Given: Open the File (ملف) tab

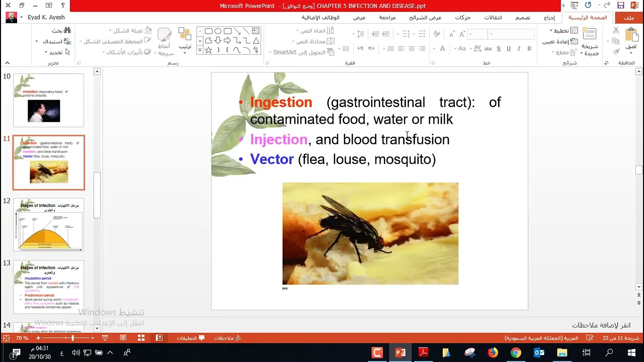Looking at the screenshot, I should pyautogui.click(x=629, y=18).
